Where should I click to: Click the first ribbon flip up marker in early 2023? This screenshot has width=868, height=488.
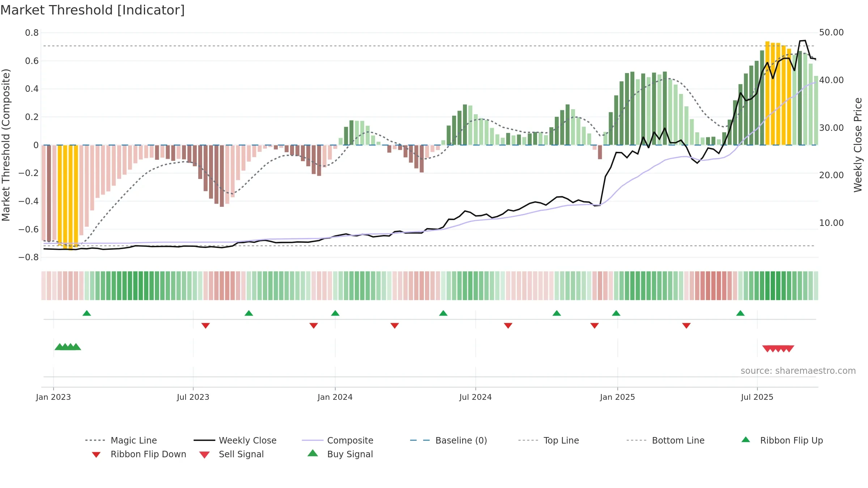87,313
